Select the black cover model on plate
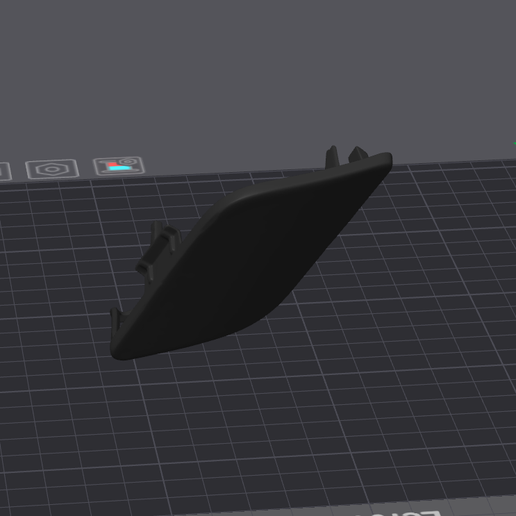 (x=251, y=254)
